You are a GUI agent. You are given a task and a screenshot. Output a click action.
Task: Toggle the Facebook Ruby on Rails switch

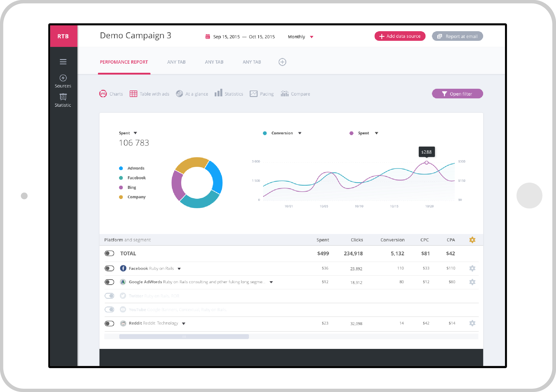coord(109,268)
